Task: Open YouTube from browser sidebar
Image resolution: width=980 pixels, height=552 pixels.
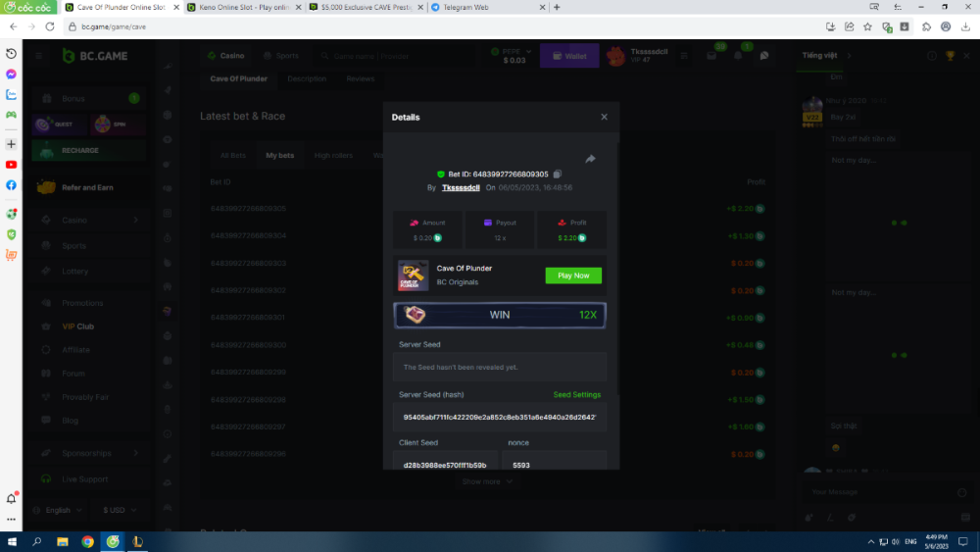Action: point(11,165)
